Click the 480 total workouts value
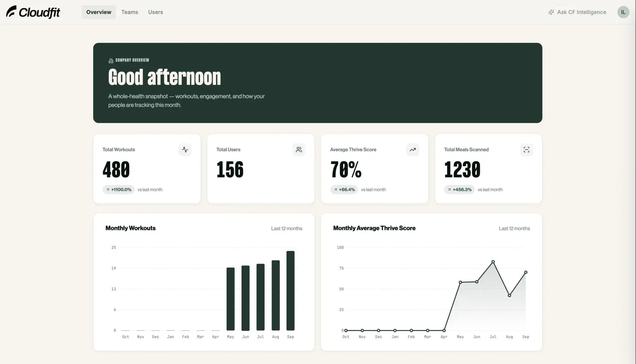 click(116, 169)
